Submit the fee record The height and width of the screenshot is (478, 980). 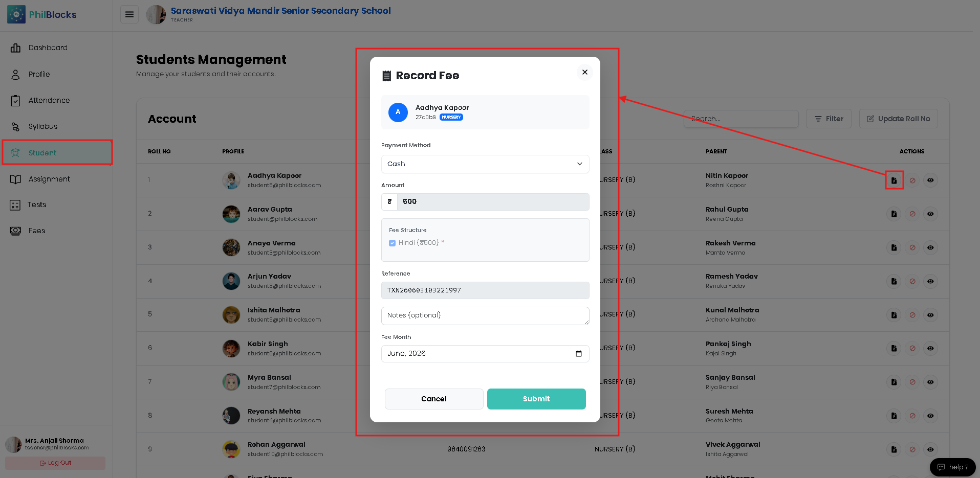536,399
